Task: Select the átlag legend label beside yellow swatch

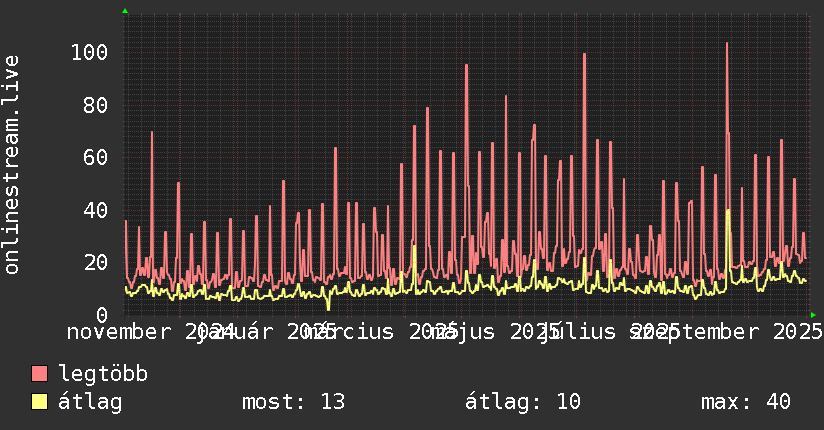Action: pos(90,402)
